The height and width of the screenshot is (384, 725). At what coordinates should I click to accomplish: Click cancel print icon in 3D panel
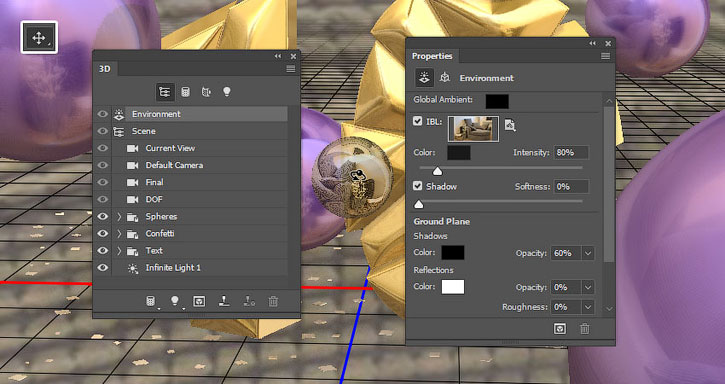tap(249, 301)
